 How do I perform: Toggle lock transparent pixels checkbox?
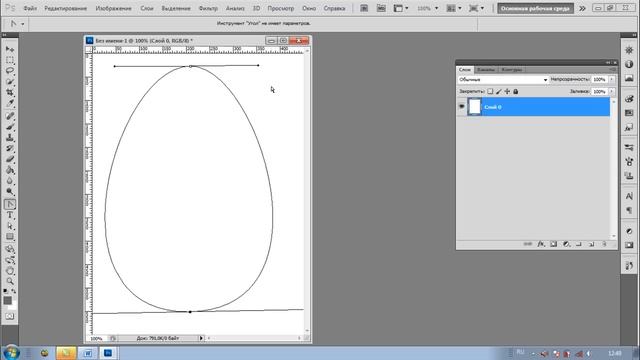tap(490, 91)
